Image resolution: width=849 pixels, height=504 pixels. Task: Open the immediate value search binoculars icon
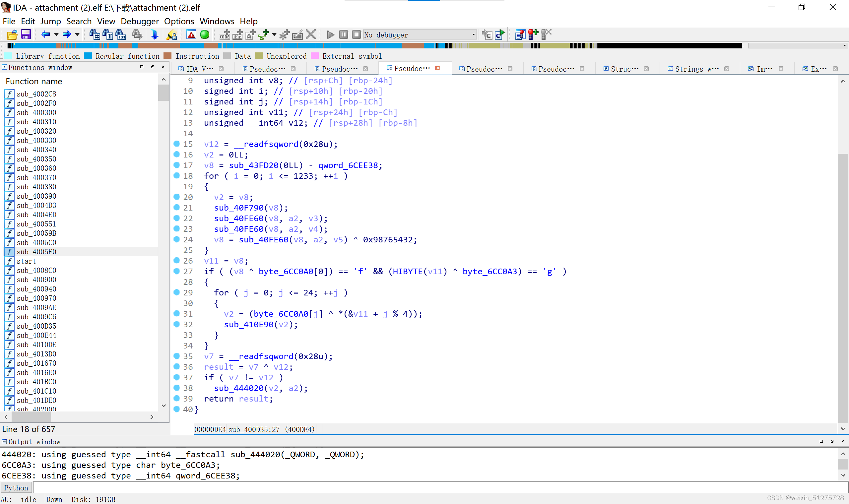pos(95,34)
